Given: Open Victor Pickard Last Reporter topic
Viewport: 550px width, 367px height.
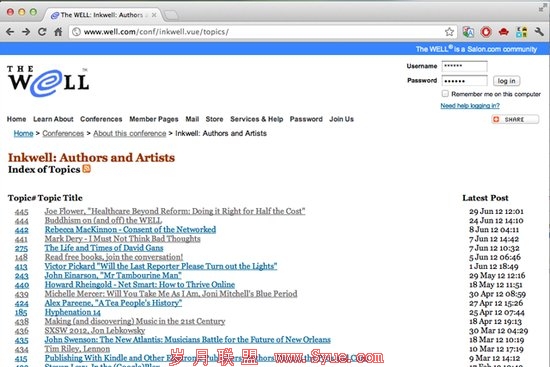Looking at the screenshot, I should tap(161, 266).
